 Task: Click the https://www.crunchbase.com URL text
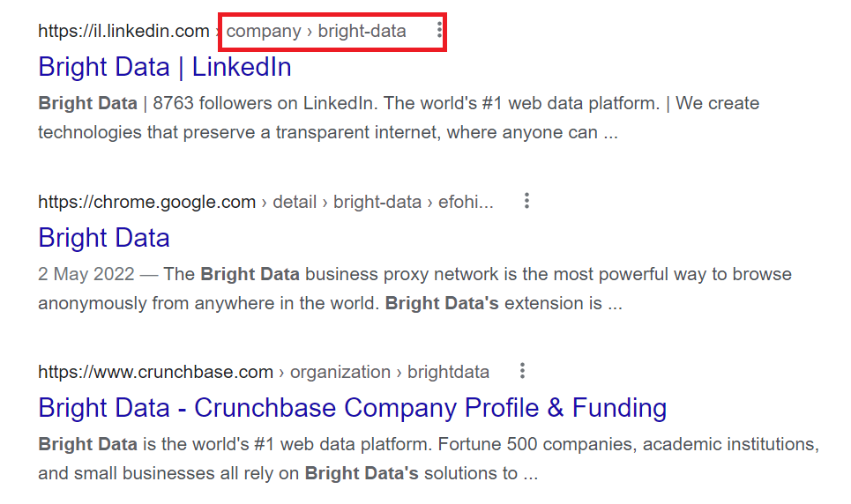coord(155,372)
